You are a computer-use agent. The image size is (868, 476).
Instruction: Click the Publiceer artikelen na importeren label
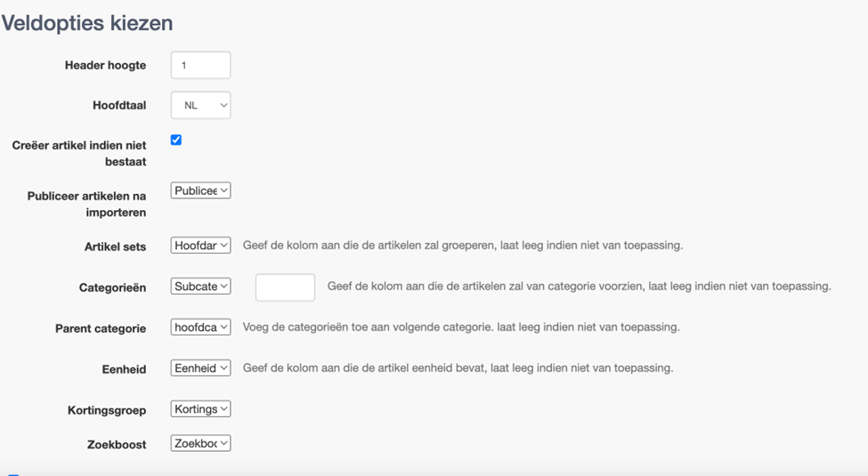(86, 205)
